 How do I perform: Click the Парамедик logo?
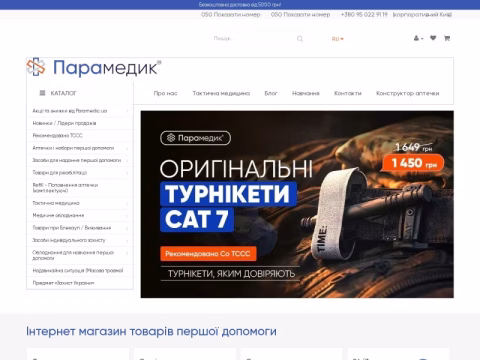click(x=94, y=68)
